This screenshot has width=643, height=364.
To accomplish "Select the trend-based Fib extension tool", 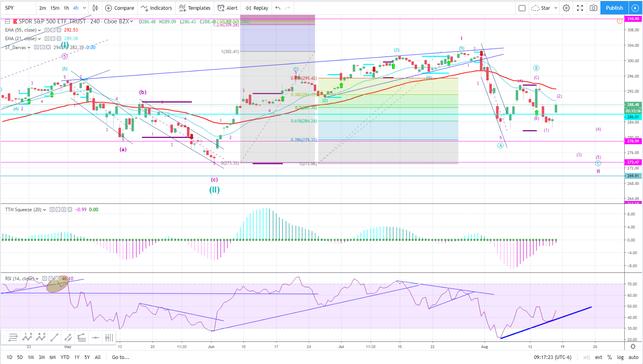I will (x=82, y=337).
